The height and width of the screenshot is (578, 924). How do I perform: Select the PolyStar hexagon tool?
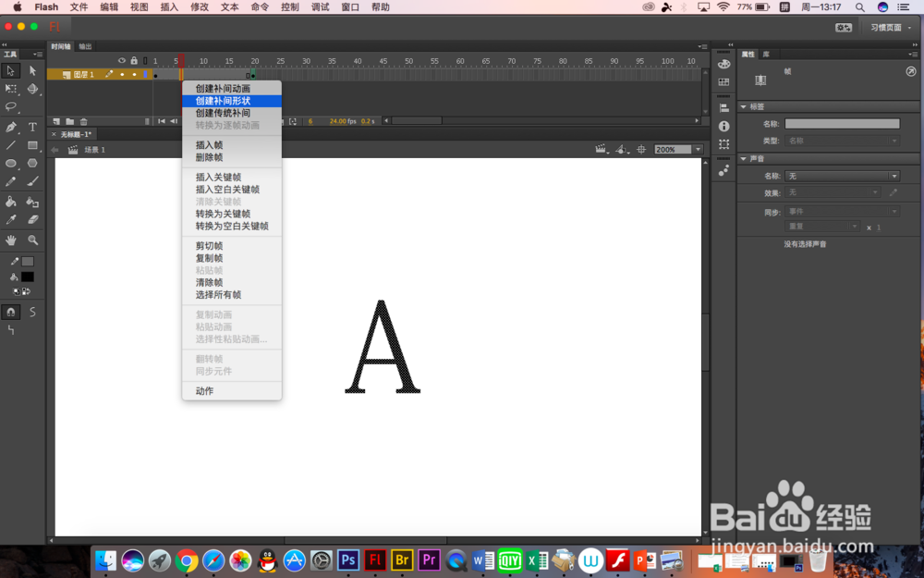click(32, 164)
